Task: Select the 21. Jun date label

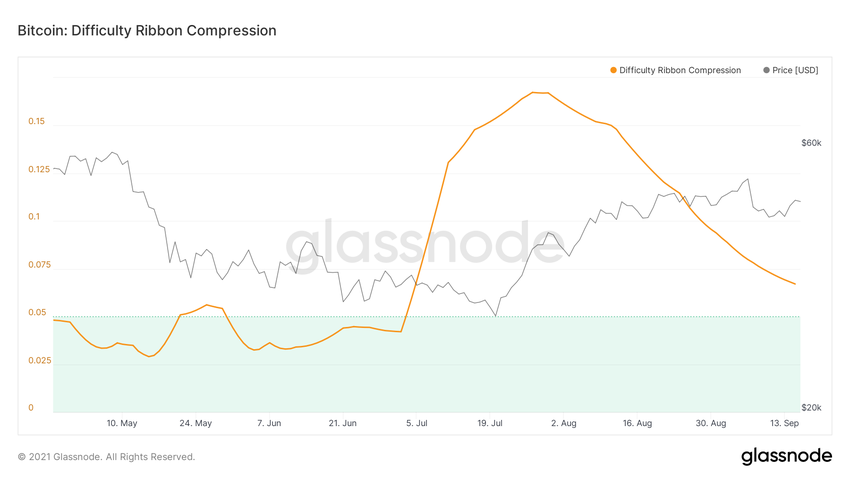Action: (343, 424)
